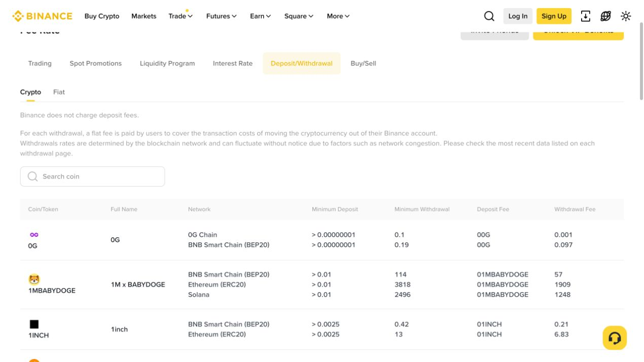Image resolution: width=644 pixels, height=362 pixels.
Task: Click the Deposit Fee column header
Action: coord(493,209)
